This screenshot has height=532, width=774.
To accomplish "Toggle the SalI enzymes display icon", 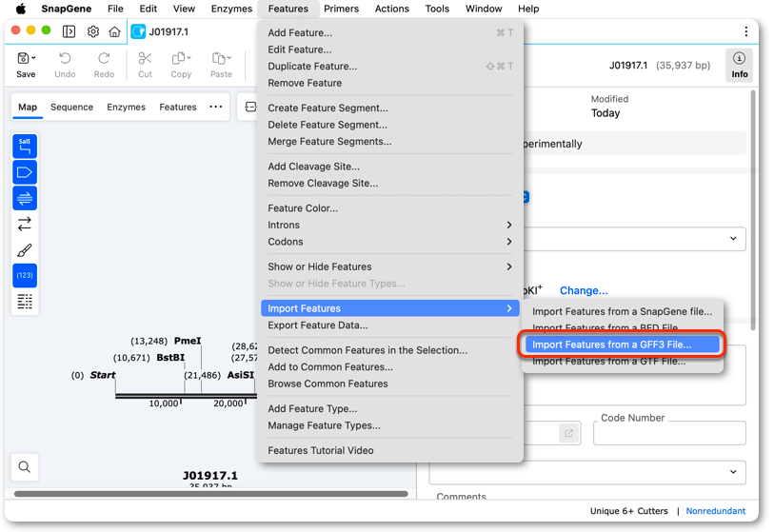I will 25,146.
